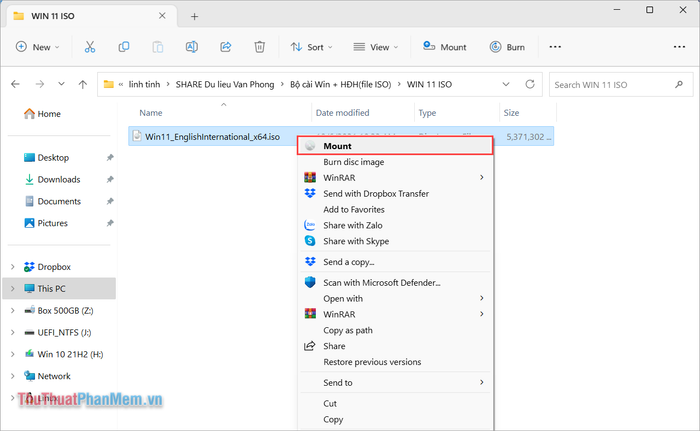This screenshot has height=431, width=700.
Task: Open a new tab with plus button
Action: point(194,17)
